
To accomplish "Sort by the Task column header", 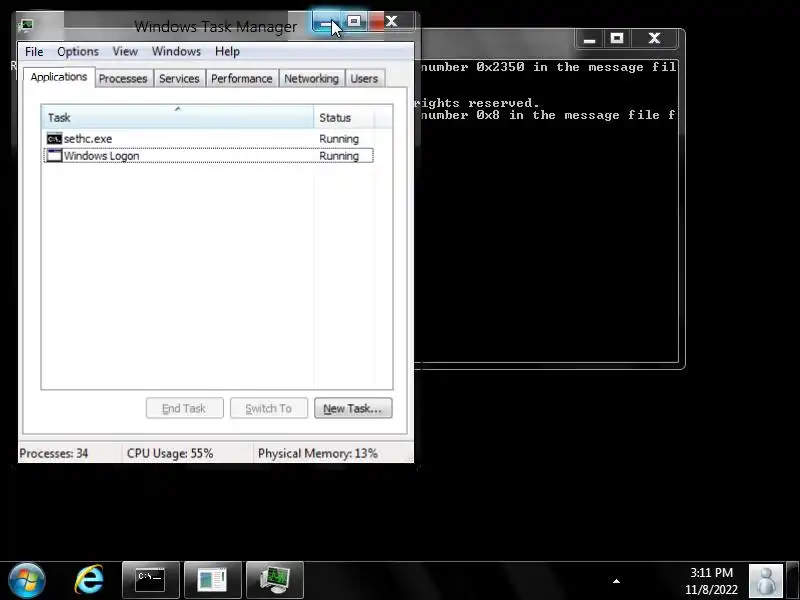I will tap(178, 117).
